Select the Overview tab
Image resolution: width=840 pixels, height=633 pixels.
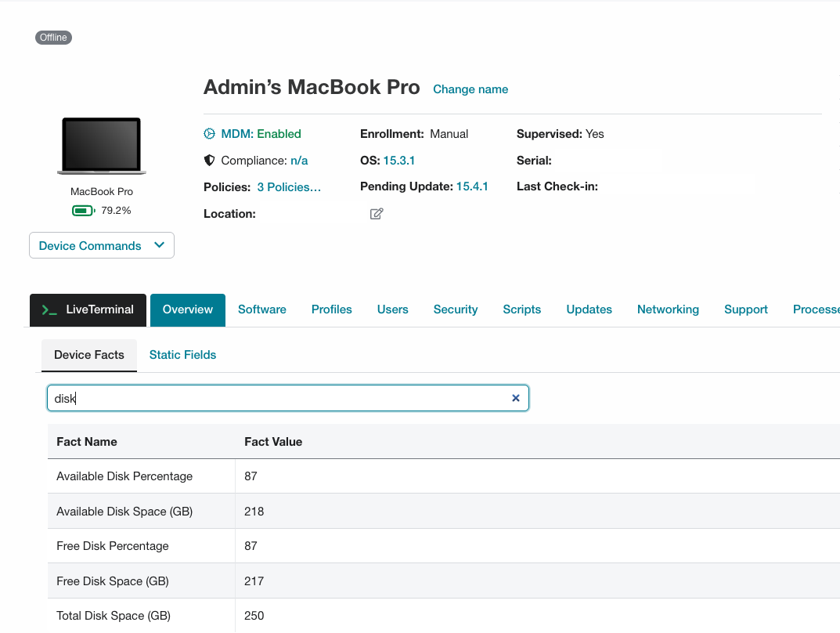coord(188,309)
